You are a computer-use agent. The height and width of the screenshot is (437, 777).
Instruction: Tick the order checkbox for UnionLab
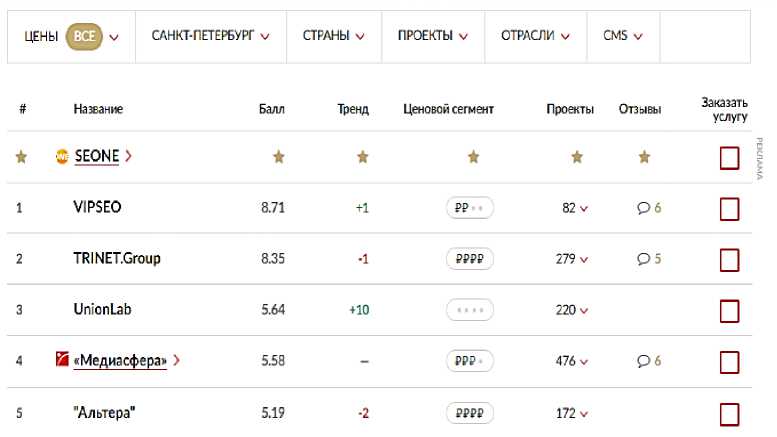(x=729, y=311)
